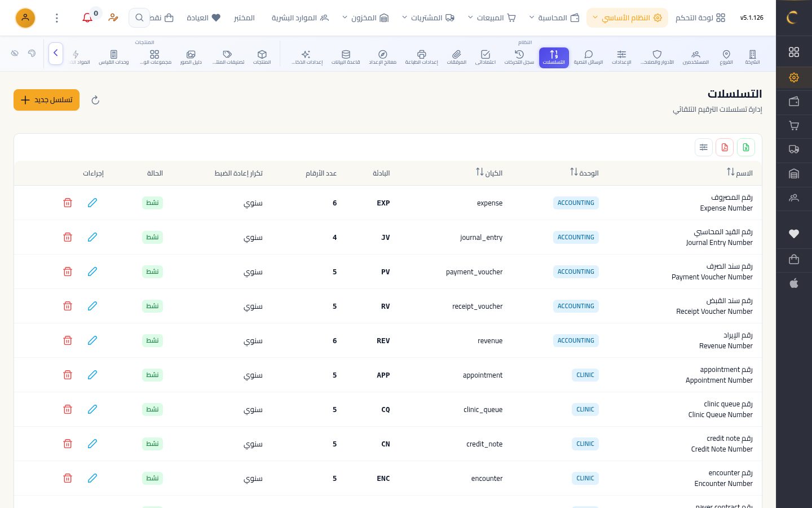The width and height of the screenshot is (812, 508).
Task: Open dashboard grid icon in dark sidebar
Action: [794, 52]
